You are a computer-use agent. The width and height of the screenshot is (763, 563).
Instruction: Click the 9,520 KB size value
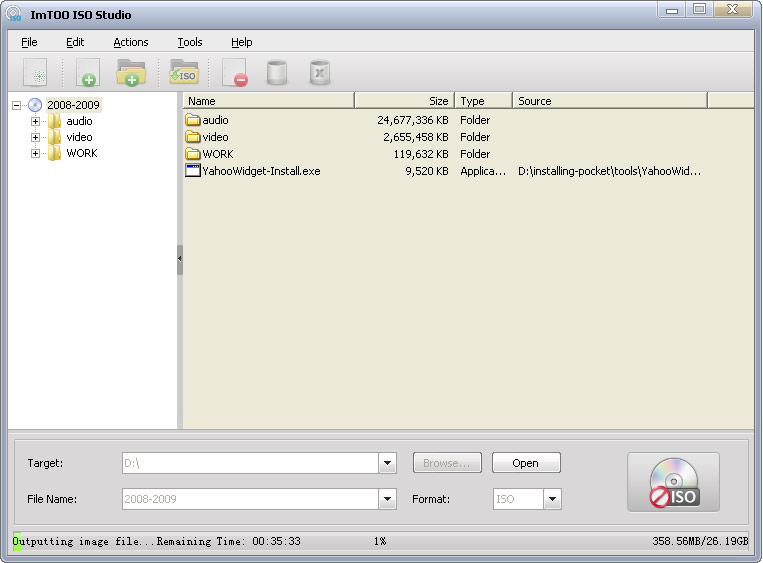tap(427, 171)
